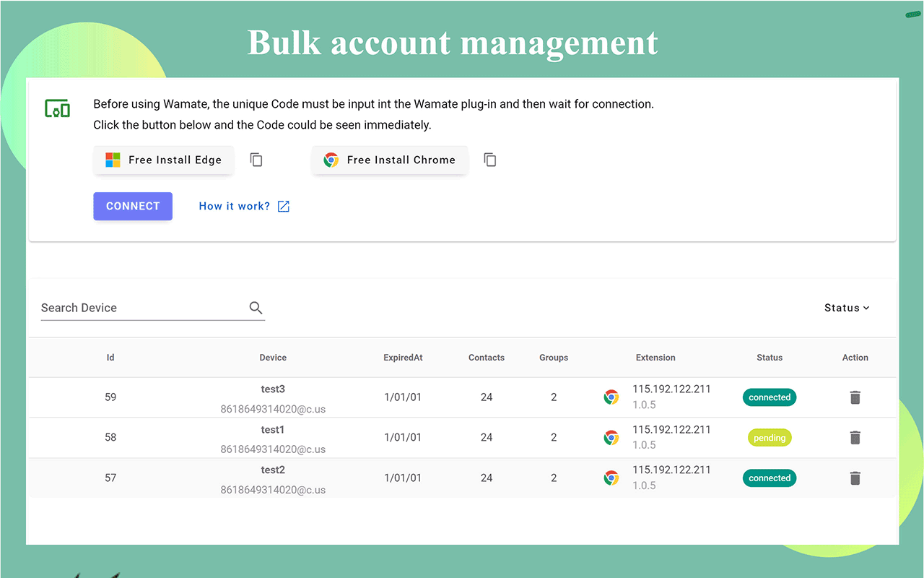
Task: Click the Extension column header
Action: pyautogui.click(x=655, y=358)
